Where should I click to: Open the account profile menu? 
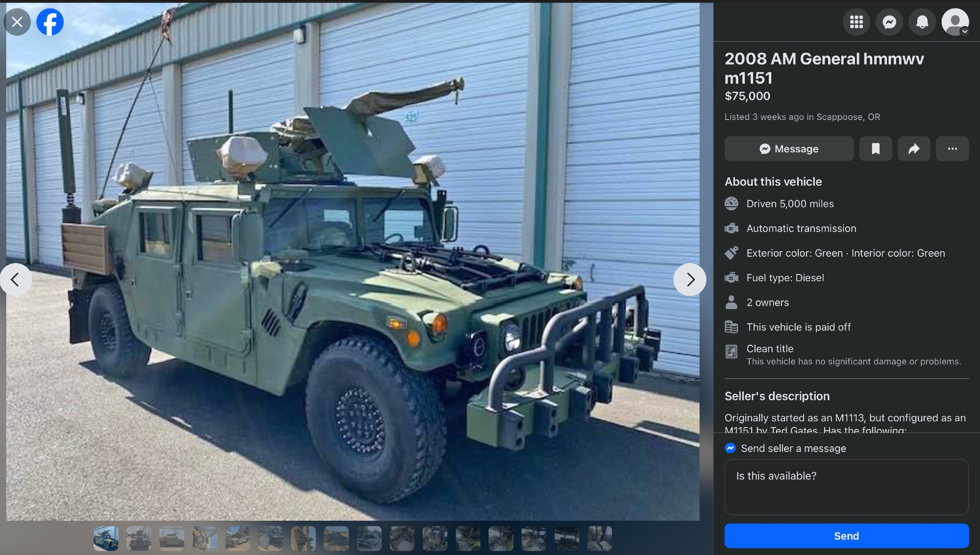click(955, 22)
